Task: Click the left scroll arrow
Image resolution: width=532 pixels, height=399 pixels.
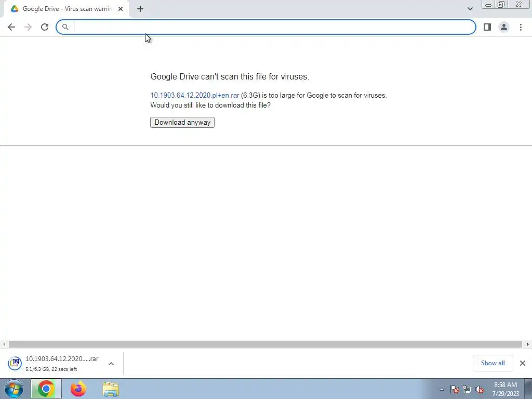Action: click(4, 344)
